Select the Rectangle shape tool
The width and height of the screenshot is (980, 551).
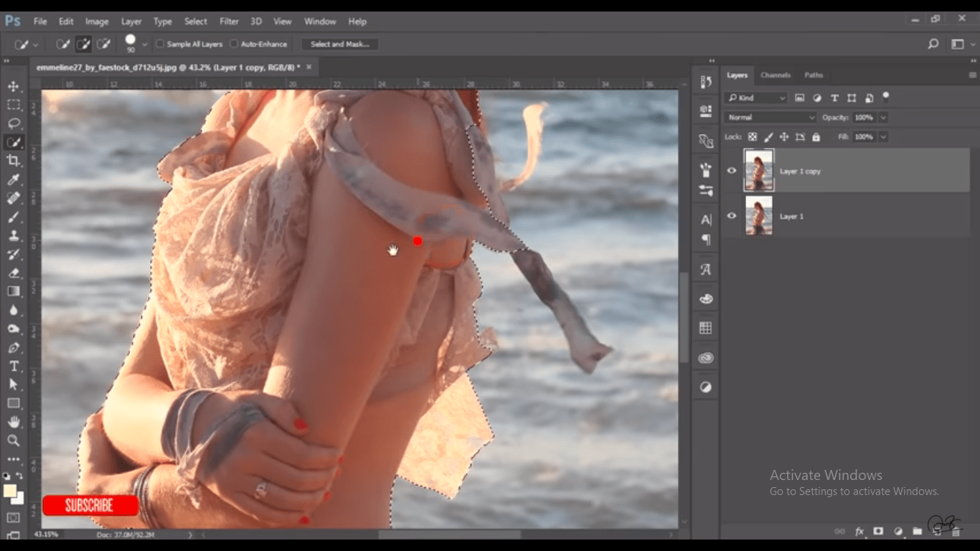(x=14, y=403)
